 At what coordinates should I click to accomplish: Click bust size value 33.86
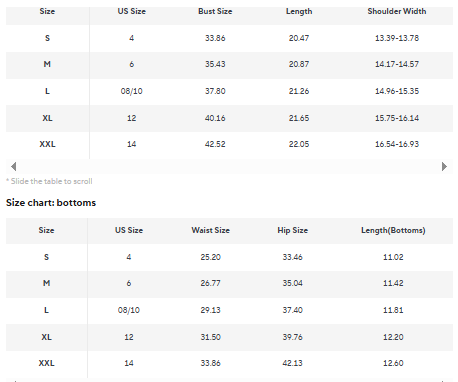(x=215, y=38)
